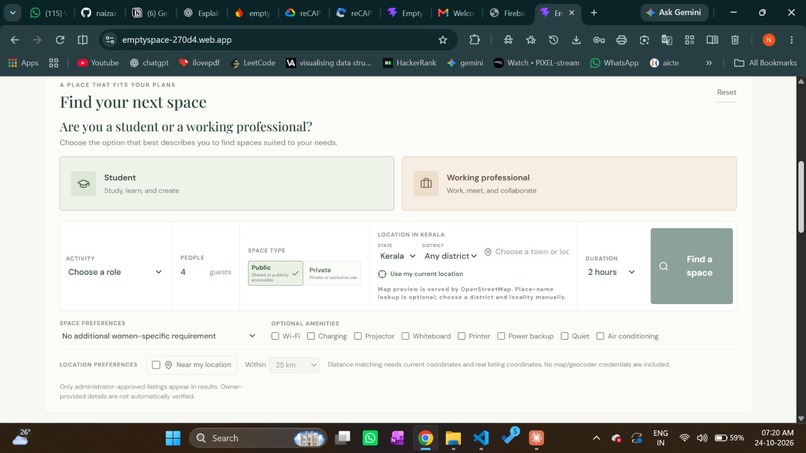Image resolution: width=806 pixels, height=453 pixels.
Task: Open the extensions puzzle icon
Action: 474,40
